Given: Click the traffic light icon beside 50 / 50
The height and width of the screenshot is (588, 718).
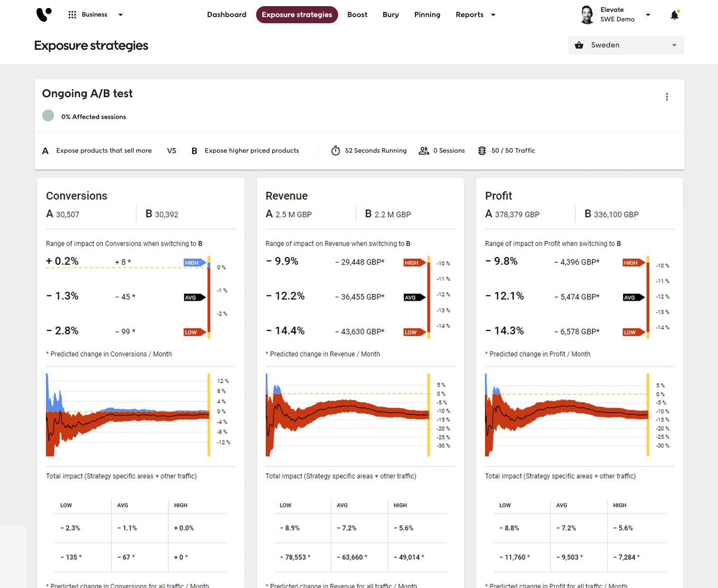Looking at the screenshot, I should click(482, 151).
